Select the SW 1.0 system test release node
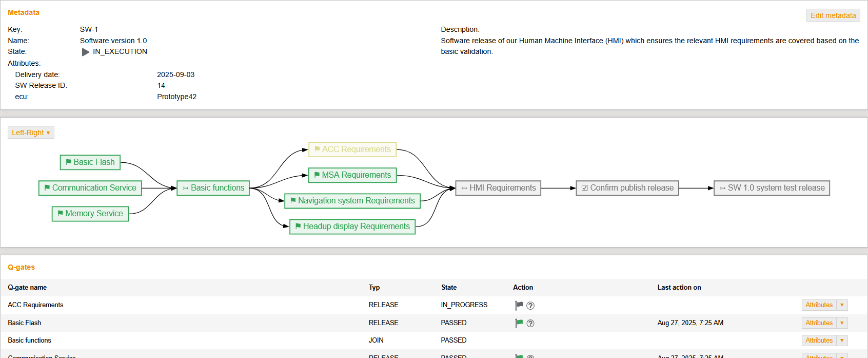Viewport: 868px width, 358px height. (x=771, y=188)
